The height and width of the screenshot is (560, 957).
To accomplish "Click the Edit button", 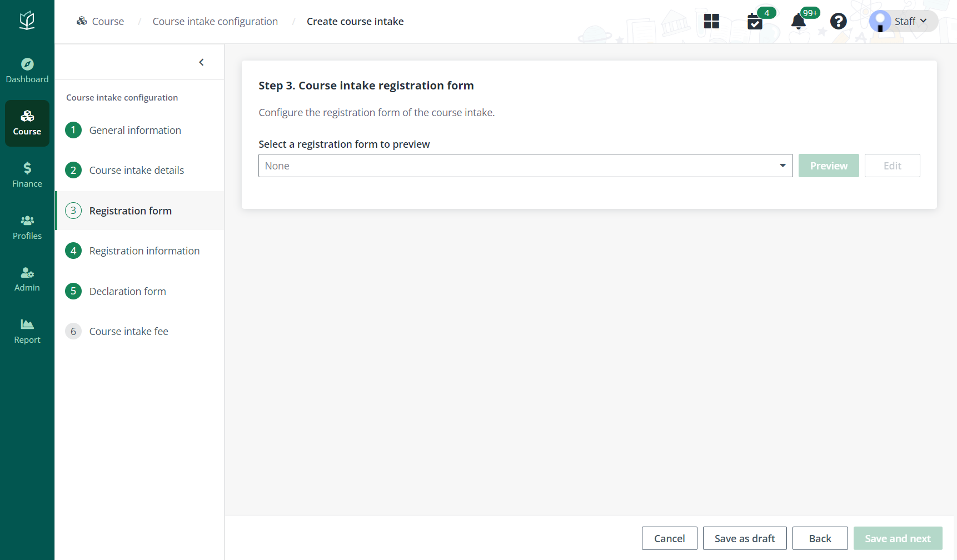I will coord(892,166).
